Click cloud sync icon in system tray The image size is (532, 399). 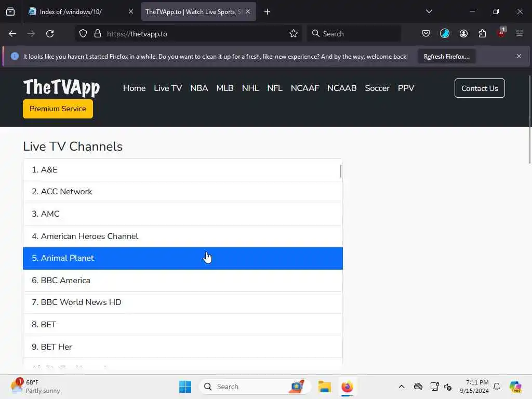coord(418,387)
